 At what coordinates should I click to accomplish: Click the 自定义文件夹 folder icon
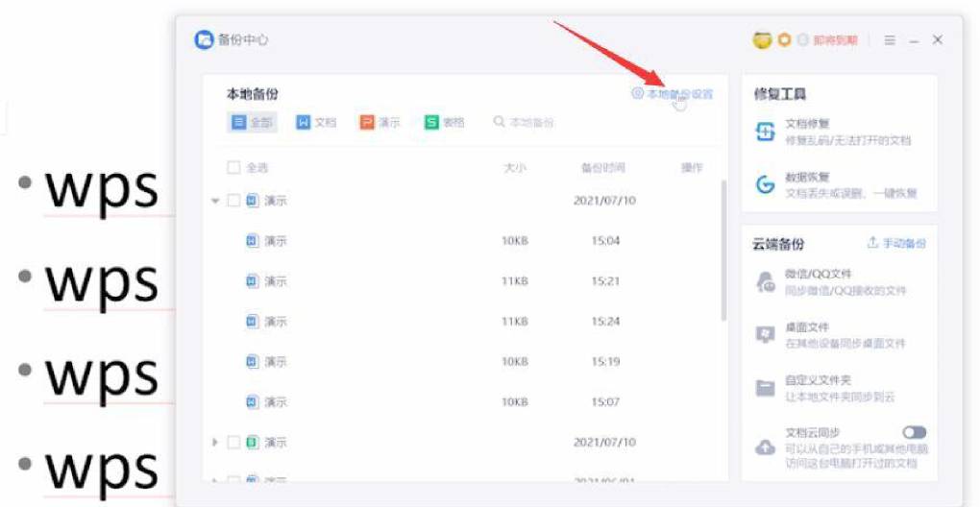coord(765,388)
